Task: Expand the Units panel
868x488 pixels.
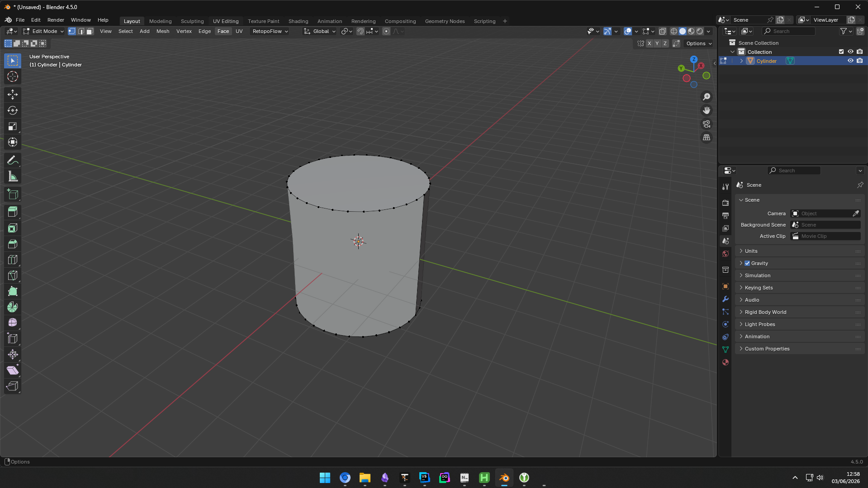Action: [800, 251]
